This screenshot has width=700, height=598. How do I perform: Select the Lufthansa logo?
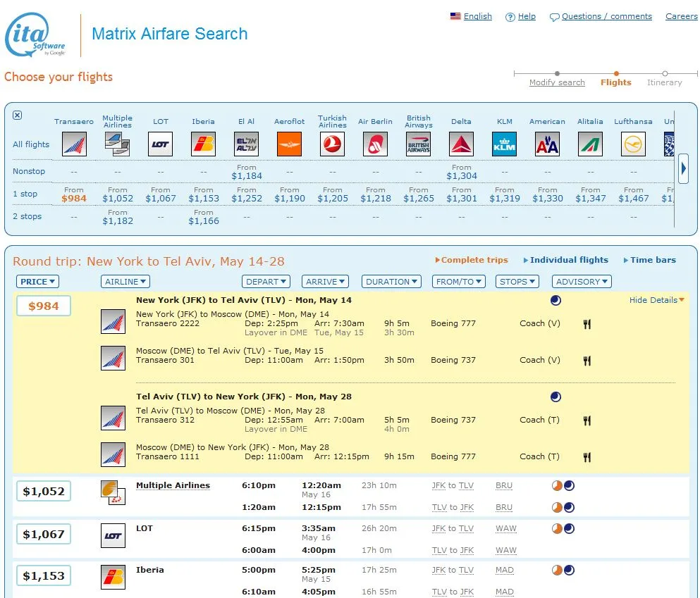[634, 144]
